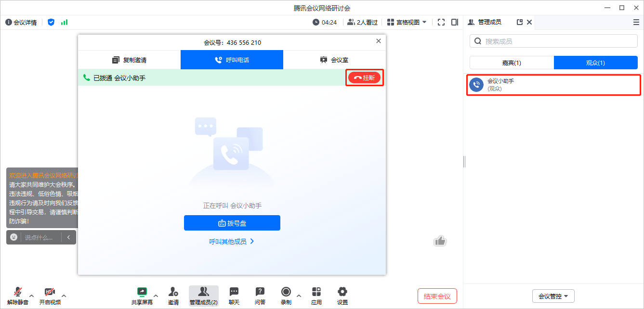Start 共享屏幕 screen sharing
The height and width of the screenshot is (309, 644).
click(142, 296)
